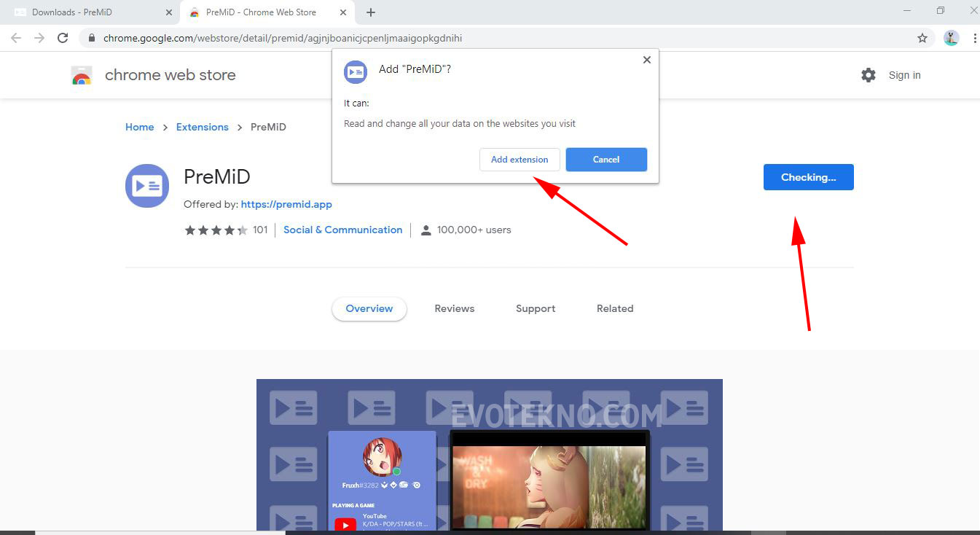
Task: Cancel the extension install dialog
Action: tap(606, 160)
